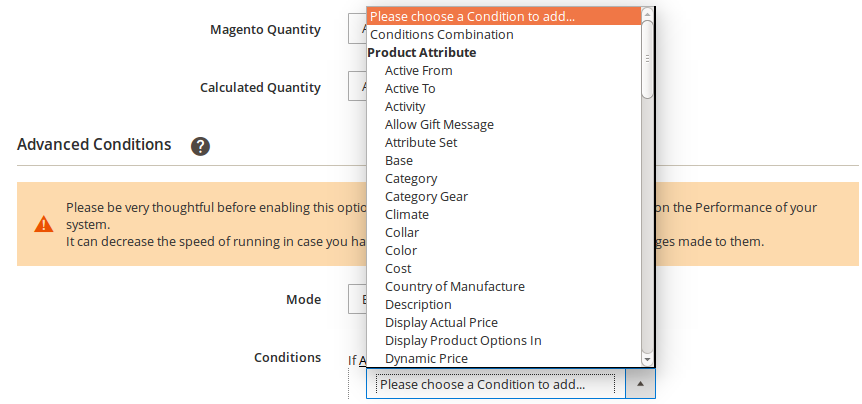Choose Attribute Set from list
The image size is (862, 404).
point(420,142)
